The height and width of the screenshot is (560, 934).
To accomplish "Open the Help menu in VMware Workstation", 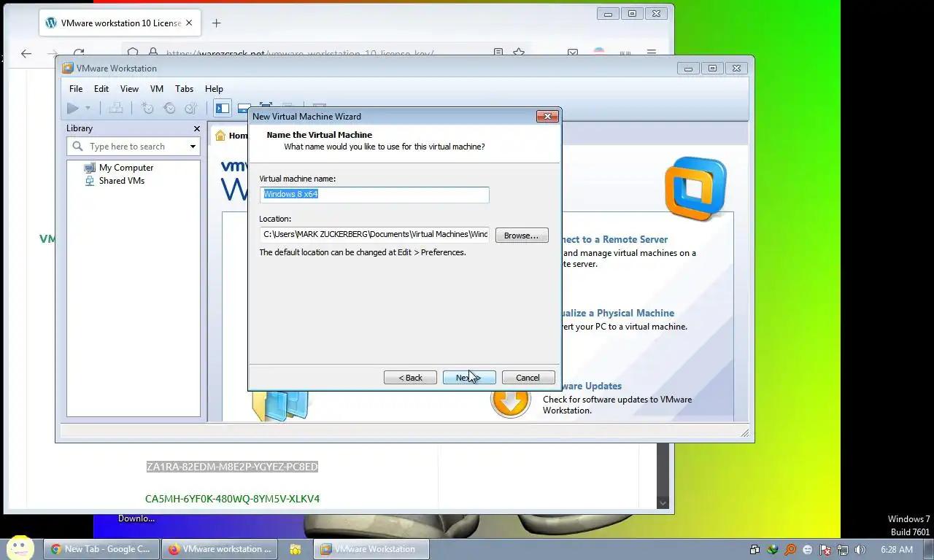I will tap(214, 89).
